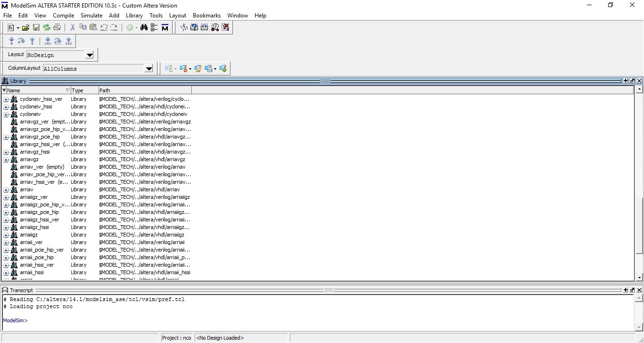The image size is (644, 343).
Task: Sort by the Path column header
Action: (x=145, y=90)
